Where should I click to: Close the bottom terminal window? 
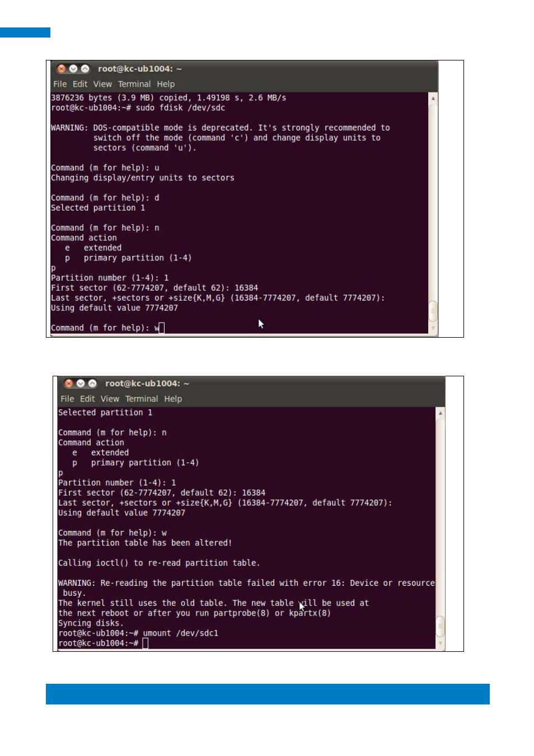point(69,384)
